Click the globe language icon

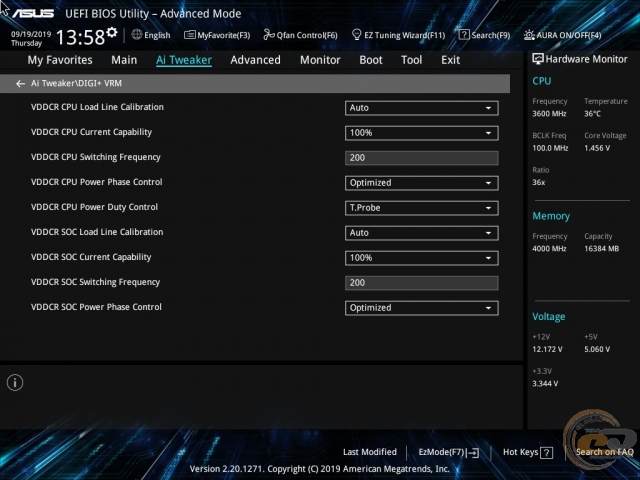[x=137, y=35]
